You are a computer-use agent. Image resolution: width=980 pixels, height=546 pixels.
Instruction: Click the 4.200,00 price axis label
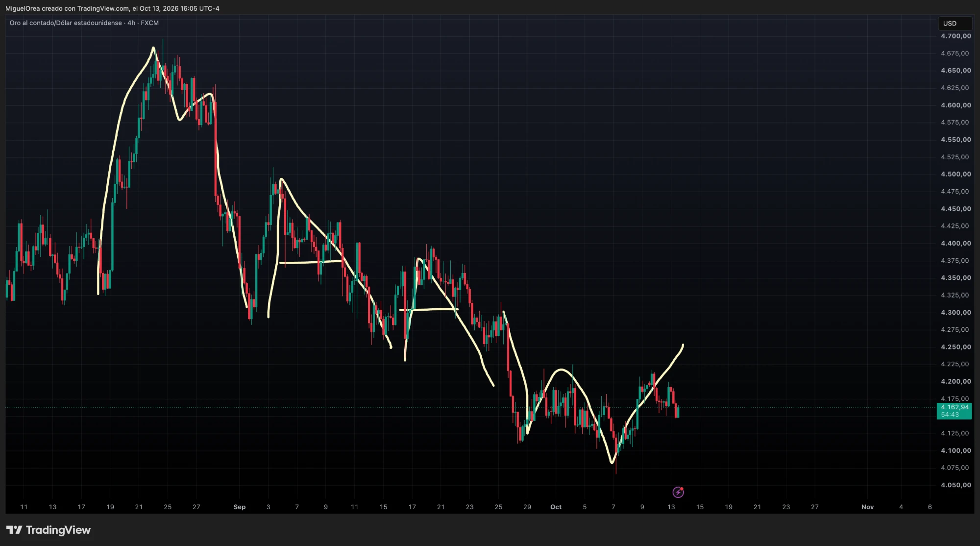(x=955, y=381)
